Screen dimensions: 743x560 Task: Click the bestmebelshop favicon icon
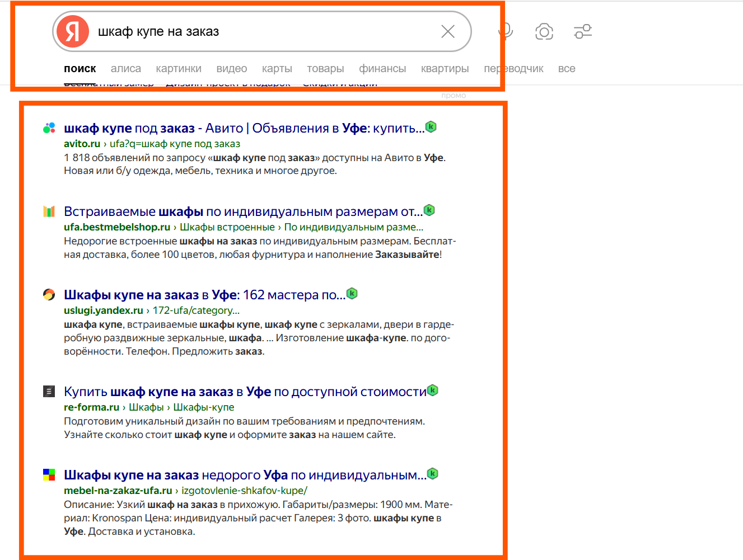49,211
